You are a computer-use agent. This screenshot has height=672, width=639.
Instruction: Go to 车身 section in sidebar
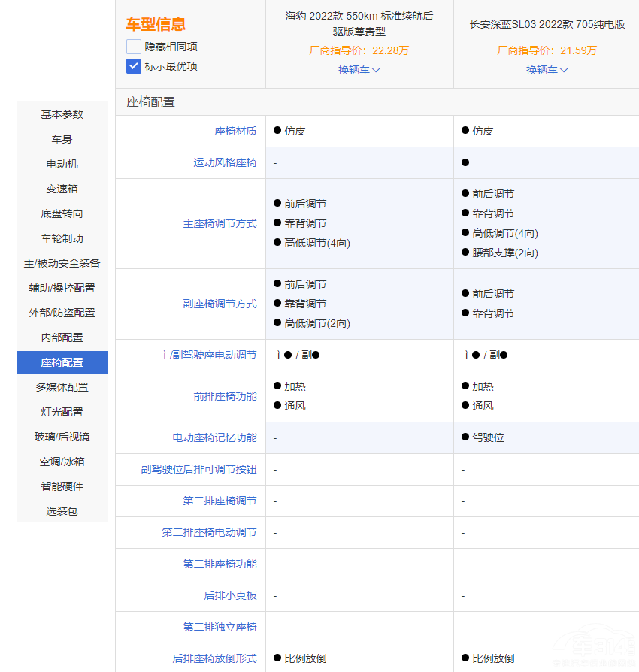[62, 139]
